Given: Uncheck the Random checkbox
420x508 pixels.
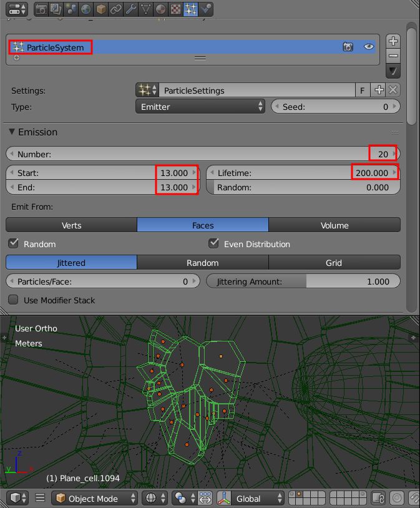Looking at the screenshot, I should 13,243.
